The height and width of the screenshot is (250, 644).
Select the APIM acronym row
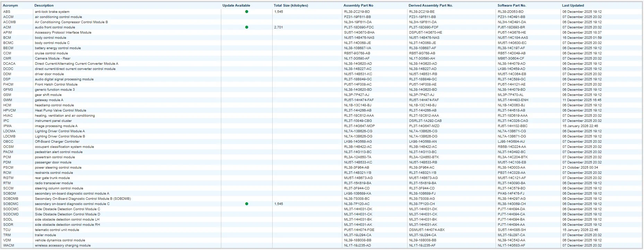pos(8,33)
